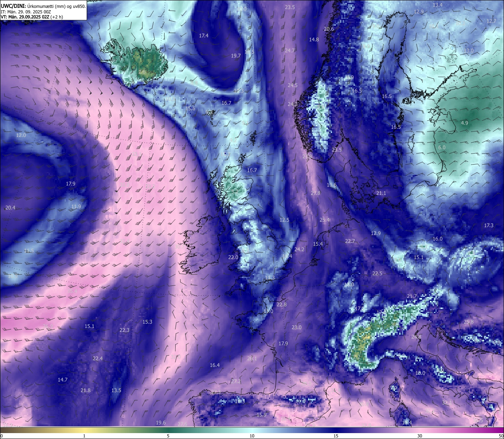Click the UWC/DINI title line
The height and width of the screenshot is (439, 504).
click(x=43, y=6)
